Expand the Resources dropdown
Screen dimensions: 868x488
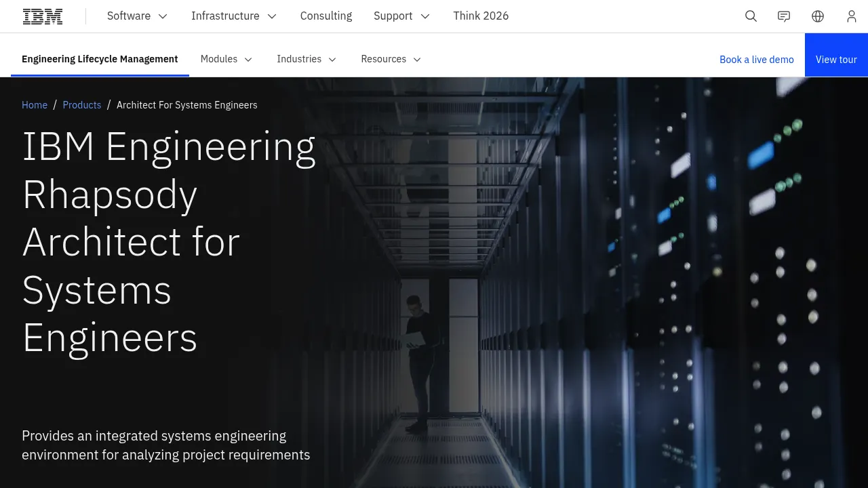[x=391, y=59]
